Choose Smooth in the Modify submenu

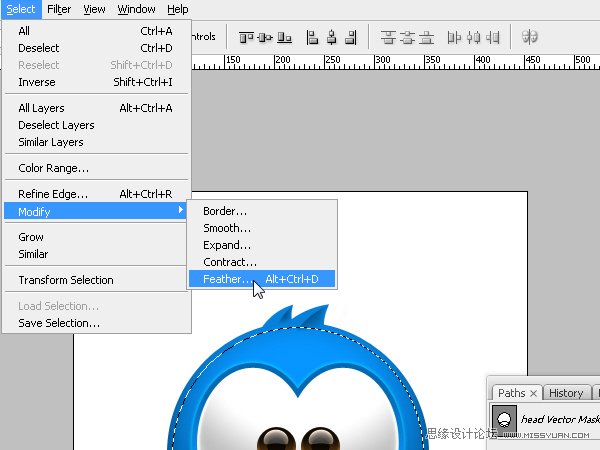point(262,228)
